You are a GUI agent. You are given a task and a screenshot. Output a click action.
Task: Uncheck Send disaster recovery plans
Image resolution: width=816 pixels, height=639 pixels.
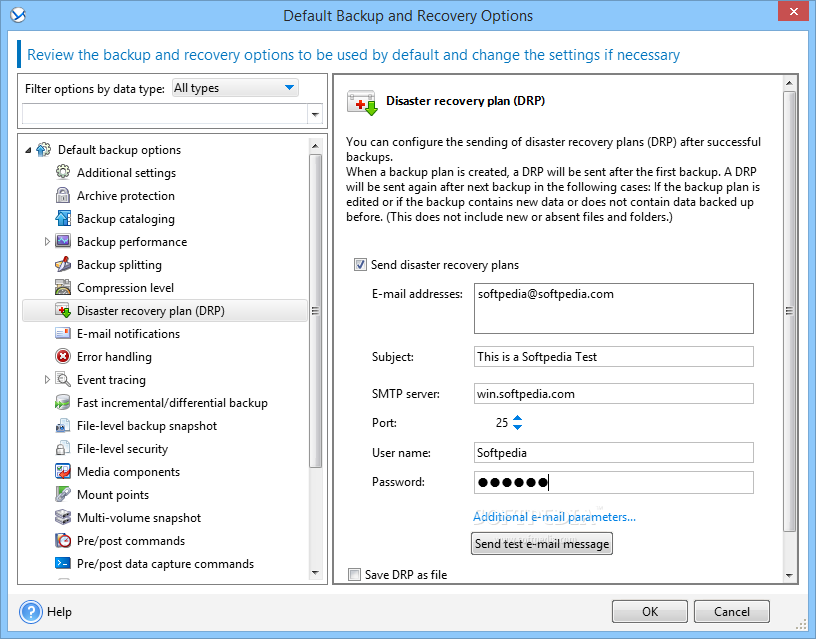[x=360, y=264]
